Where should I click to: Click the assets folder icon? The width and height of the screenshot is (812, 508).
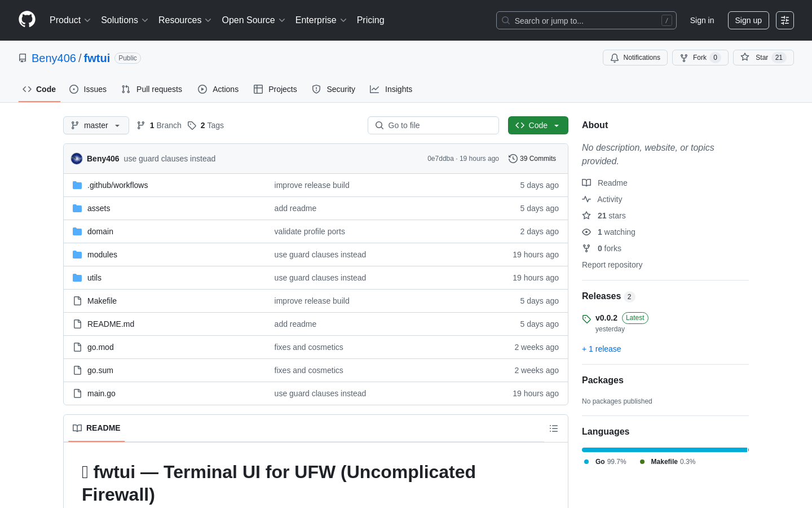[x=77, y=208]
